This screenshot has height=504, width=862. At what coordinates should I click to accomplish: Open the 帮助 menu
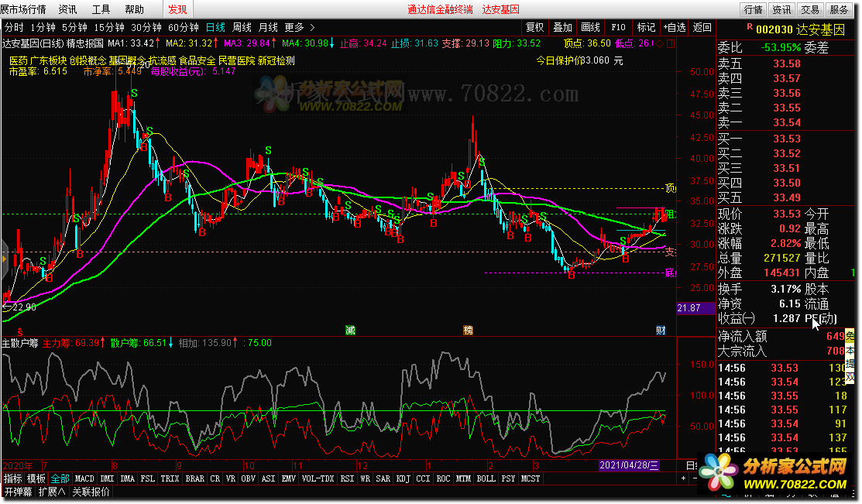tap(134, 9)
